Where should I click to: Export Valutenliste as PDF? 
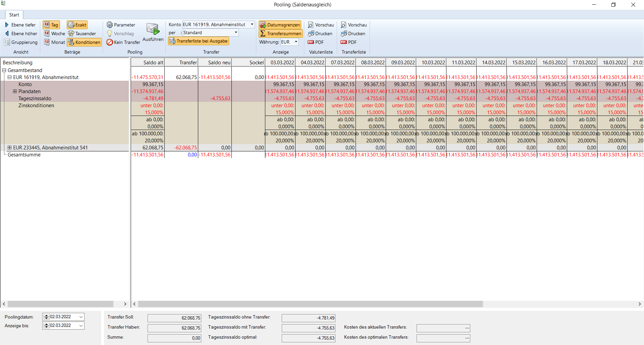click(316, 42)
